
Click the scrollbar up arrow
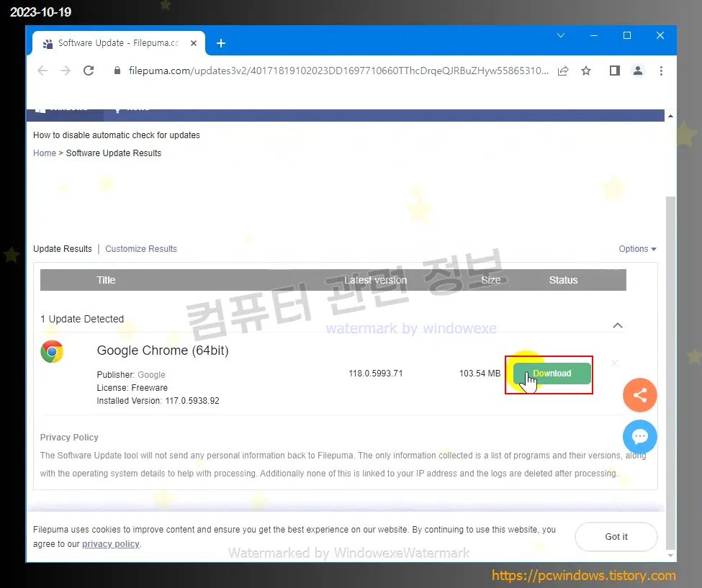[670, 116]
